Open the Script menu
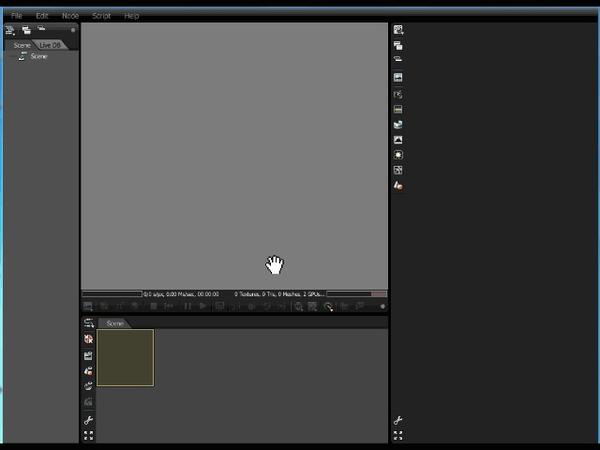 pyautogui.click(x=101, y=16)
